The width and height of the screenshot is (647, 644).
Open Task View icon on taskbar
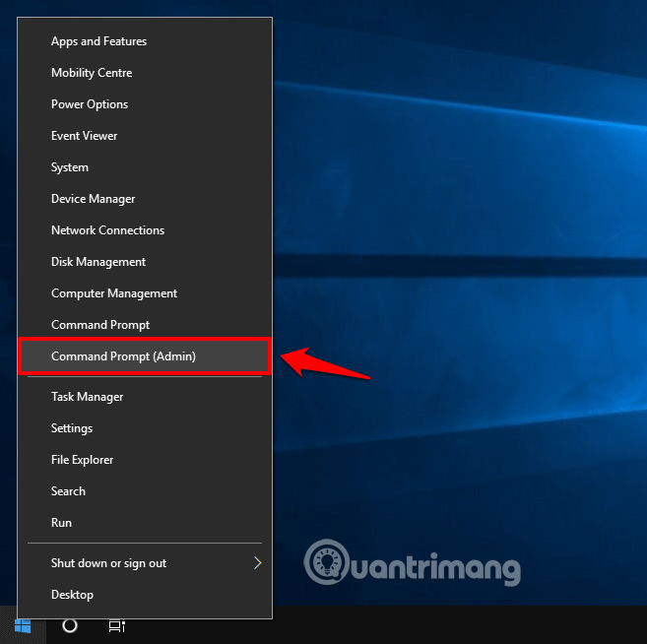pyautogui.click(x=117, y=626)
